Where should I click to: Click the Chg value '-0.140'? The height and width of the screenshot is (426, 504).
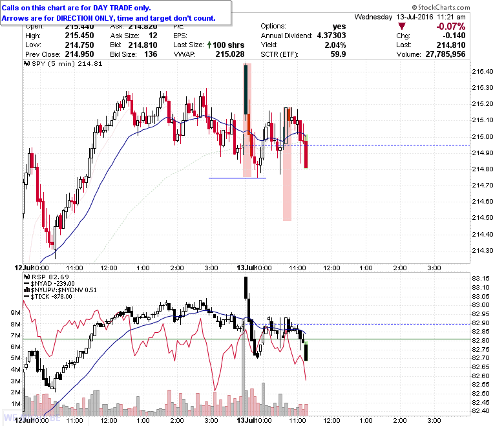pyautogui.click(x=454, y=36)
